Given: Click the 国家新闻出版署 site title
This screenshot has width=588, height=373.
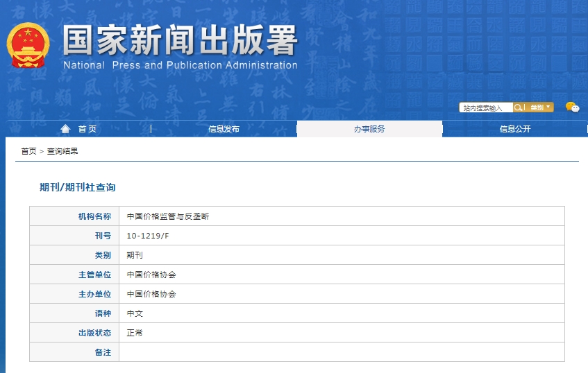Looking at the screenshot, I should tap(180, 41).
